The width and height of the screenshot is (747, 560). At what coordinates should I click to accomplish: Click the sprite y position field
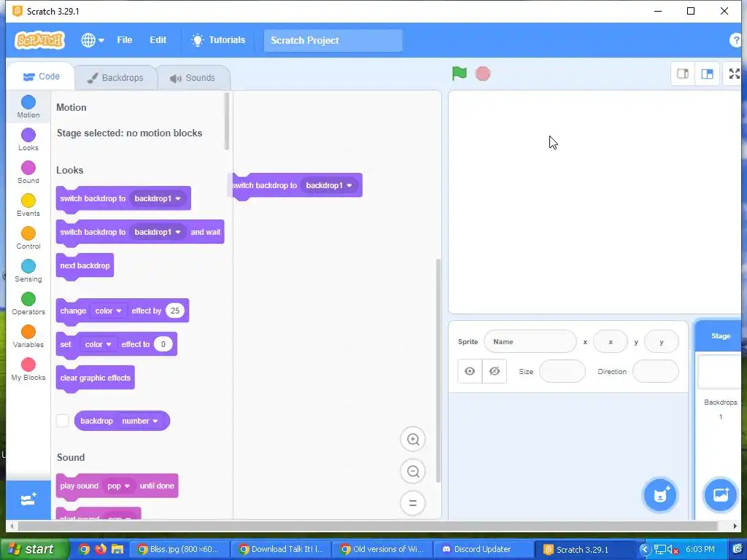[x=661, y=342]
